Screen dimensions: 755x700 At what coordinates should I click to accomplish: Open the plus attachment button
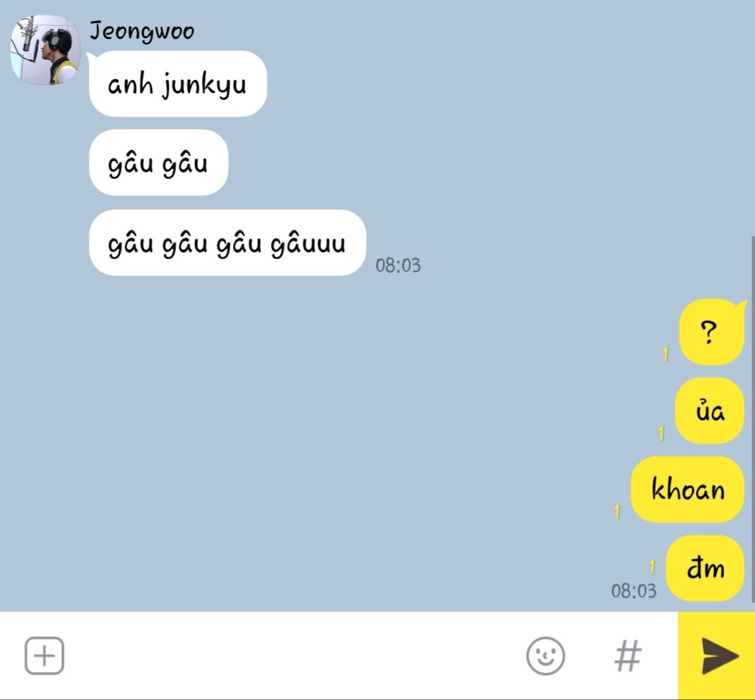pos(44,655)
